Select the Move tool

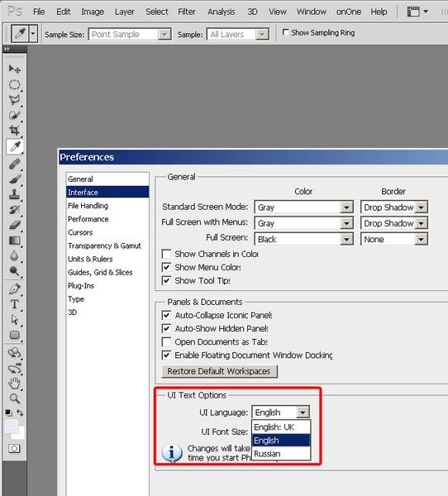pyautogui.click(x=15, y=69)
